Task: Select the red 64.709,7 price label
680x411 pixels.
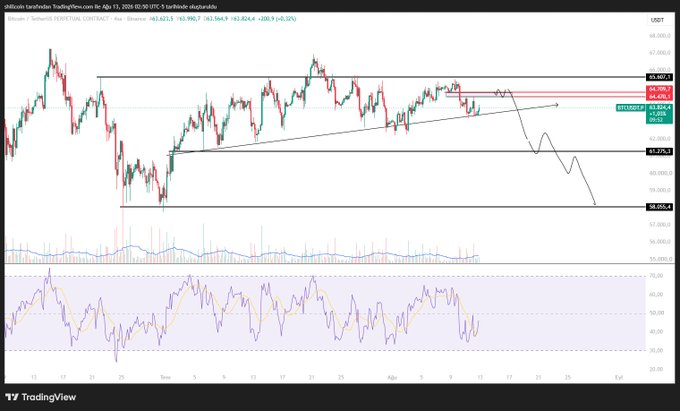Action: pos(659,89)
